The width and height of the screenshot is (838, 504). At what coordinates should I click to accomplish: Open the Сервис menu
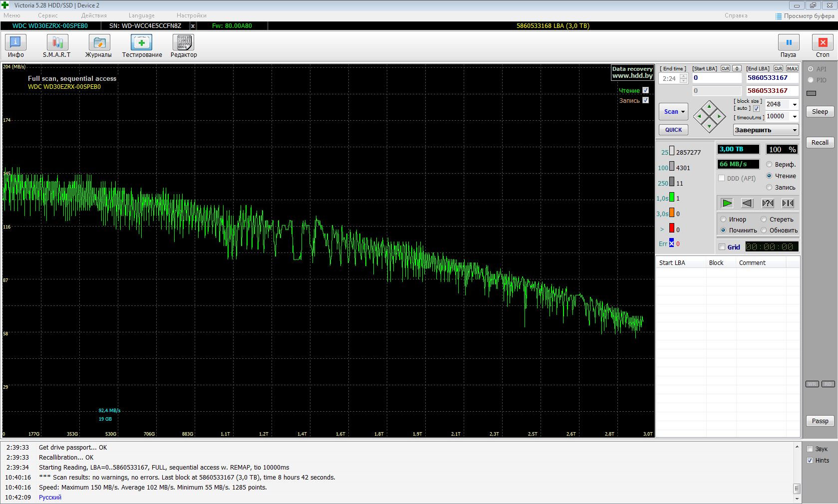point(47,15)
